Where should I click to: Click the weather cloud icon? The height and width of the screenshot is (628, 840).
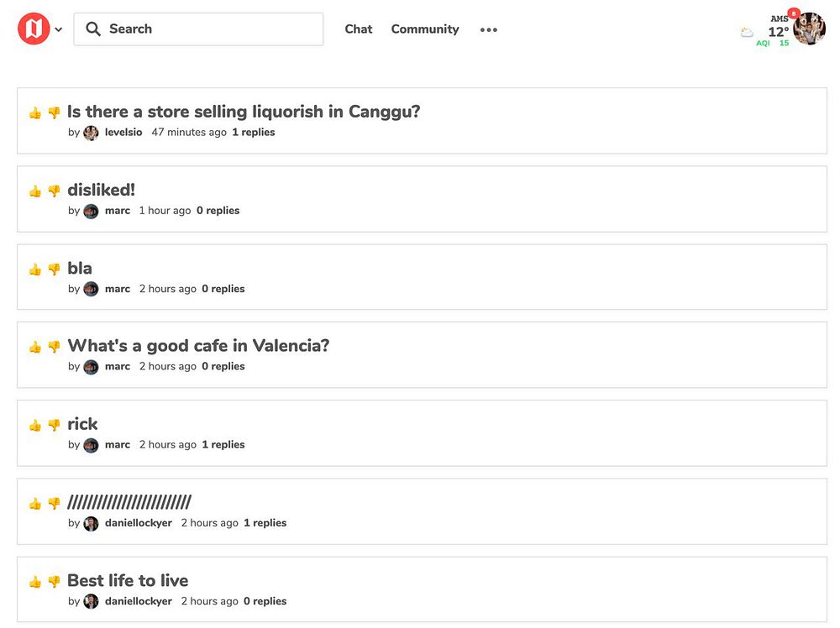click(x=747, y=33)
